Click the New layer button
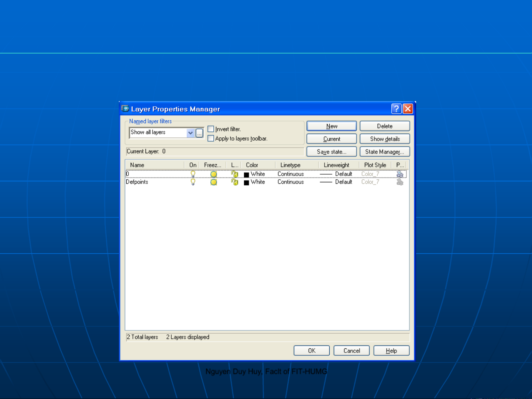 [331, 126]
